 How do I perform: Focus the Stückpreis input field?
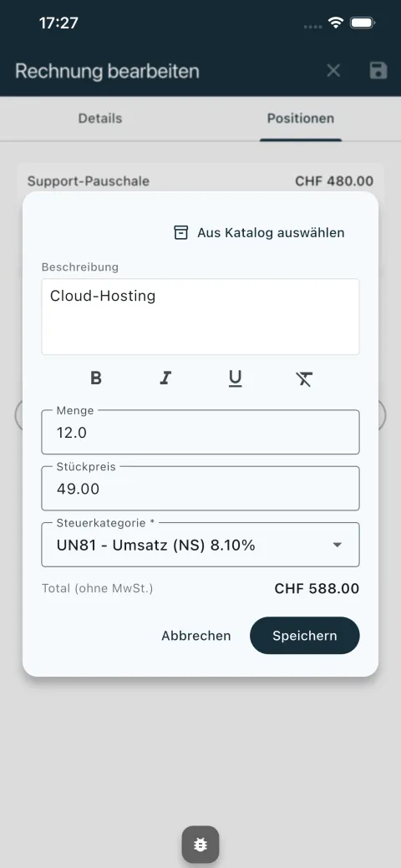[x=200, y=488]
